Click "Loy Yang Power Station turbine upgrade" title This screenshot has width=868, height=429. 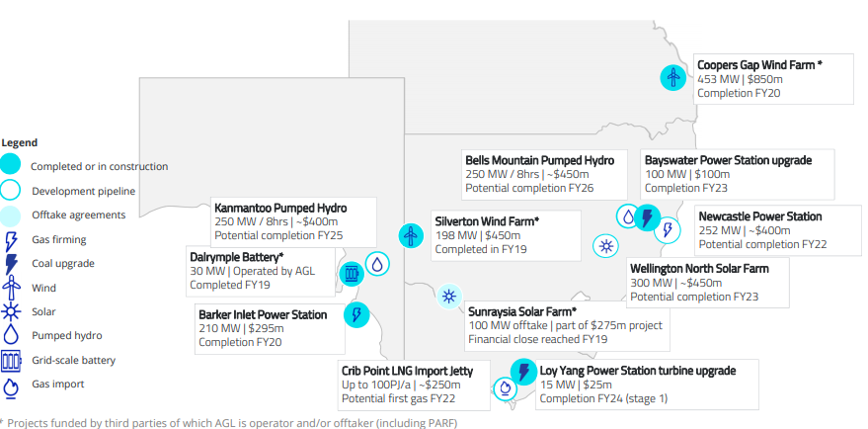click(638, 371)
